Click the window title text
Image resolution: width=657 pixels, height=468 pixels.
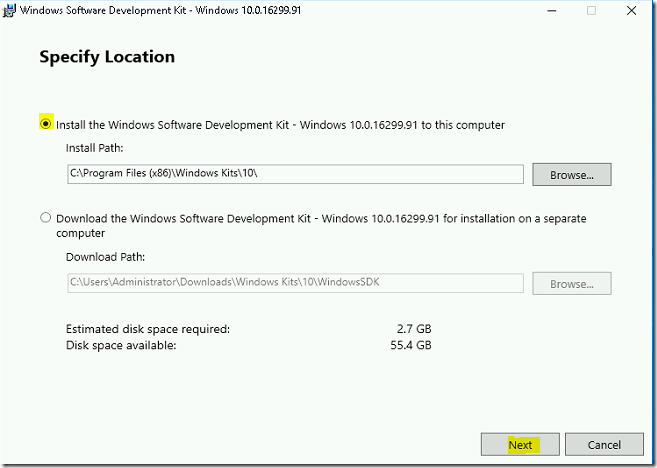coord(160,10)
